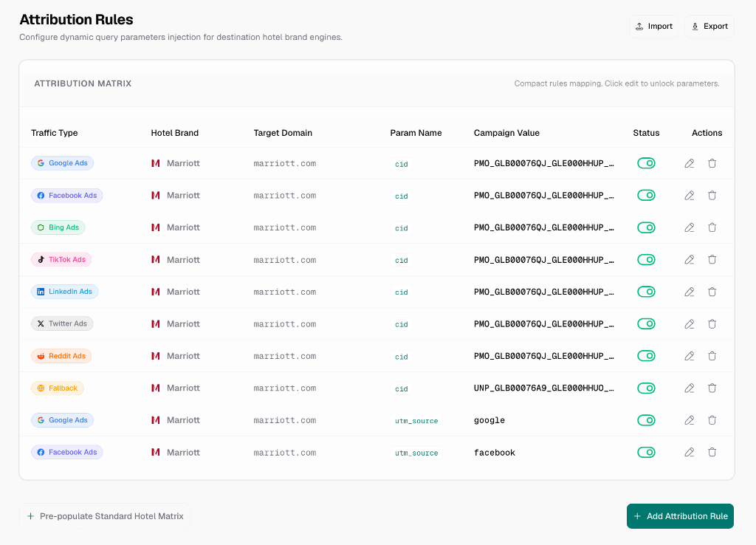Delete the Twitter Ads rule
The width and height of the screenshot is (756, 545).
pos(712,324)
